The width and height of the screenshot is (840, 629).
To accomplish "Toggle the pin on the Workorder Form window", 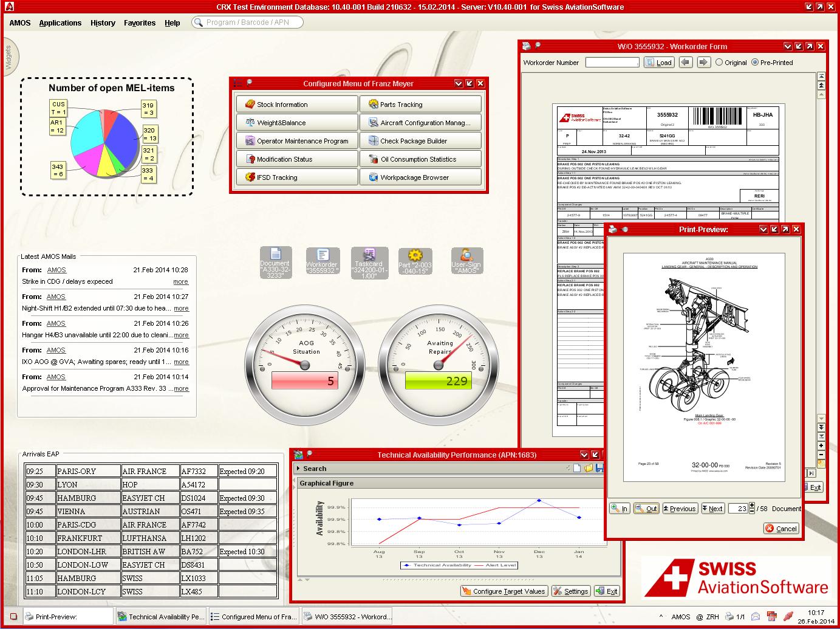I will pyautogui.click(x=537, y=46).
